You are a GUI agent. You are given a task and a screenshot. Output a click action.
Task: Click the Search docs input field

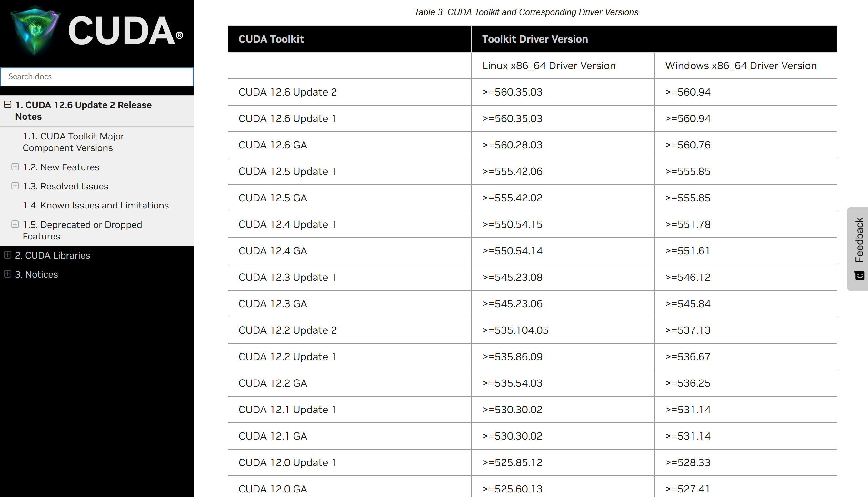(x=97, y=76)
